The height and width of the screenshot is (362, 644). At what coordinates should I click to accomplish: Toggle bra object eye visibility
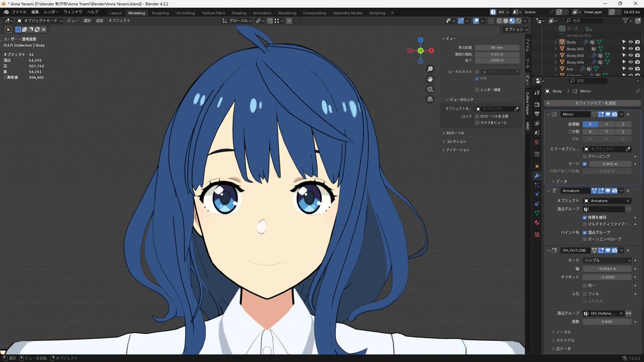coord(631,69)
